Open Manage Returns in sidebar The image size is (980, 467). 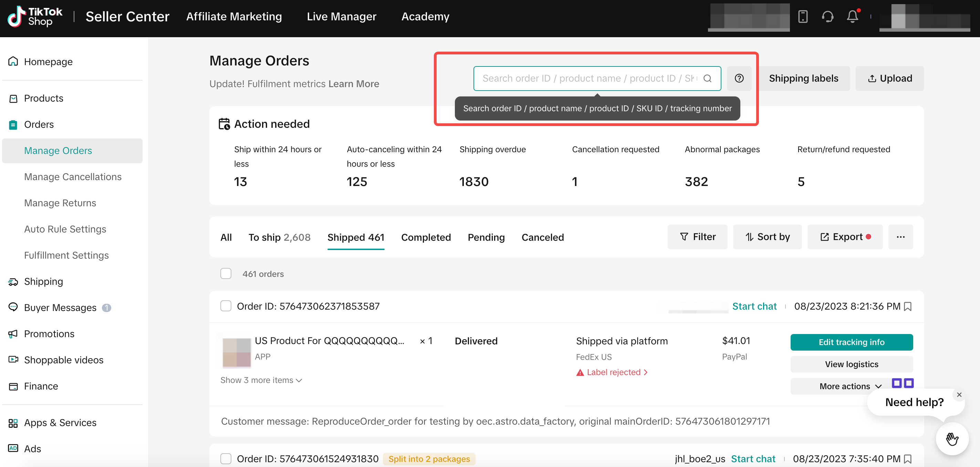(x=60, y=203)
